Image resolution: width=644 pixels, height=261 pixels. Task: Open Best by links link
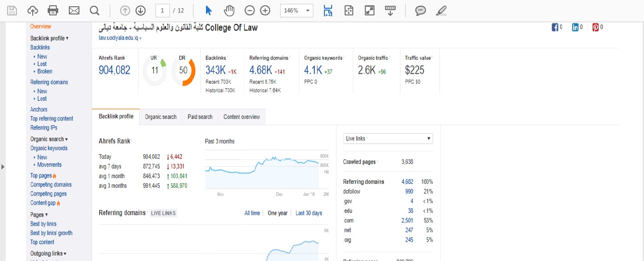(43, 224)
